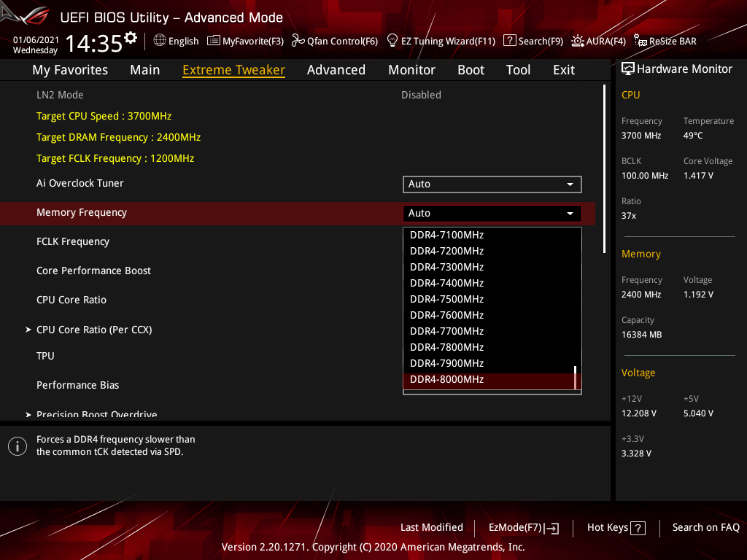Expand CPU Core Ratio (Per CCX) submenu
The height and width of the screenshot is (560, 747).
coord(94,330)
